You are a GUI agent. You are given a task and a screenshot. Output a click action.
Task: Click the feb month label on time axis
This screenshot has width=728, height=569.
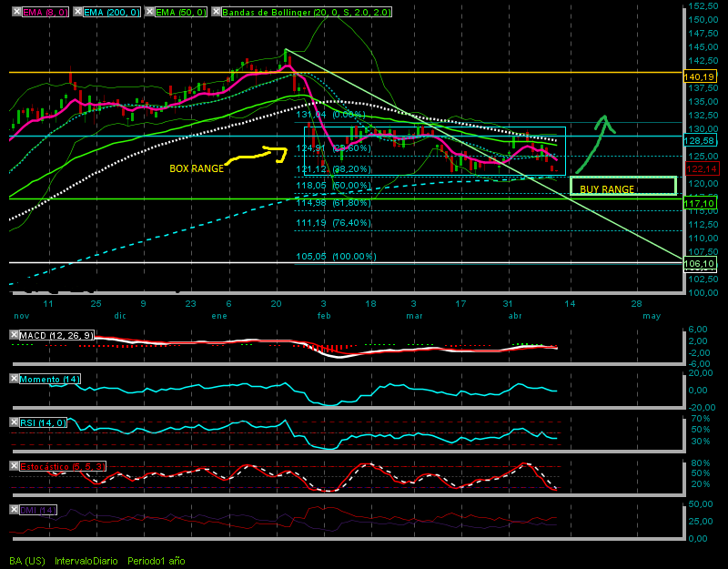tap(324, 316)
